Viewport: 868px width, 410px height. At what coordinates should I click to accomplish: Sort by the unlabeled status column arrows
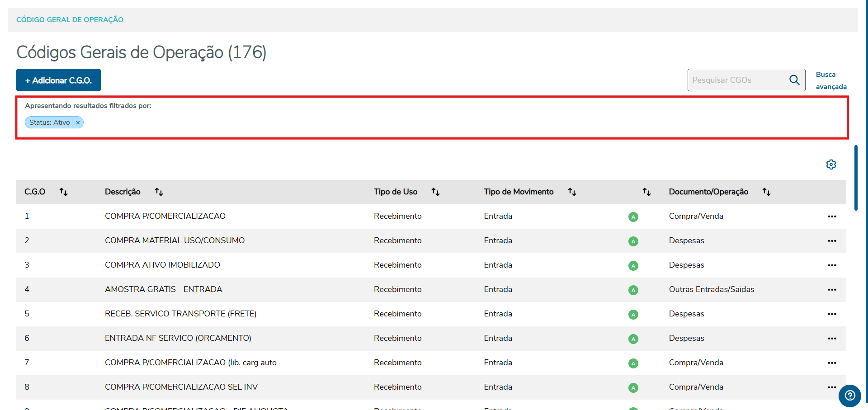coord(646,192)
